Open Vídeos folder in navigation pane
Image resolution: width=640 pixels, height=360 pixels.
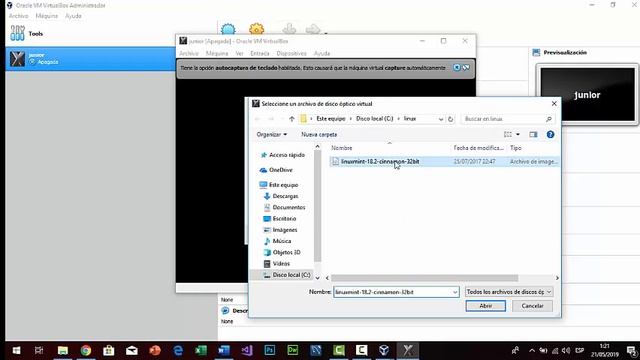tap(277, 264)
